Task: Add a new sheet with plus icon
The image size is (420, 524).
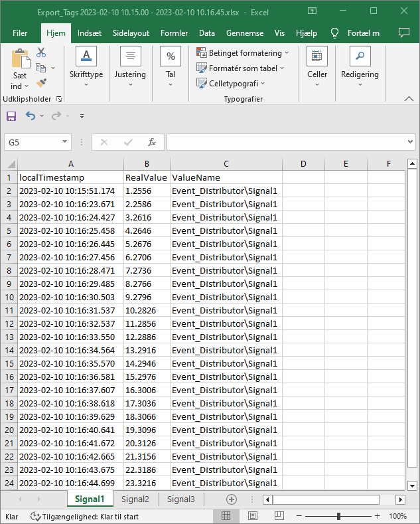Action: click(232, 499)
